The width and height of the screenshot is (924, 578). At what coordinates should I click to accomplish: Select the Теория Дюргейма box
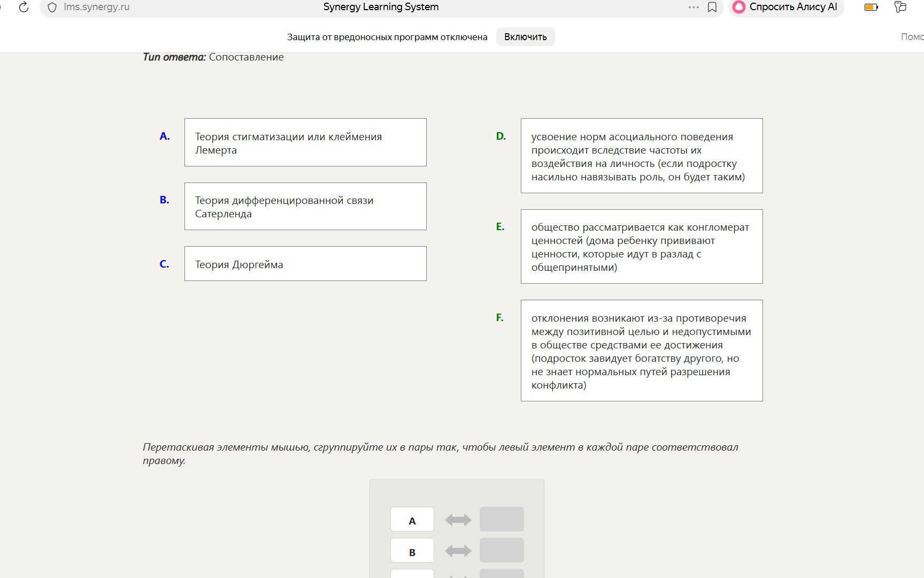point(305,264)
